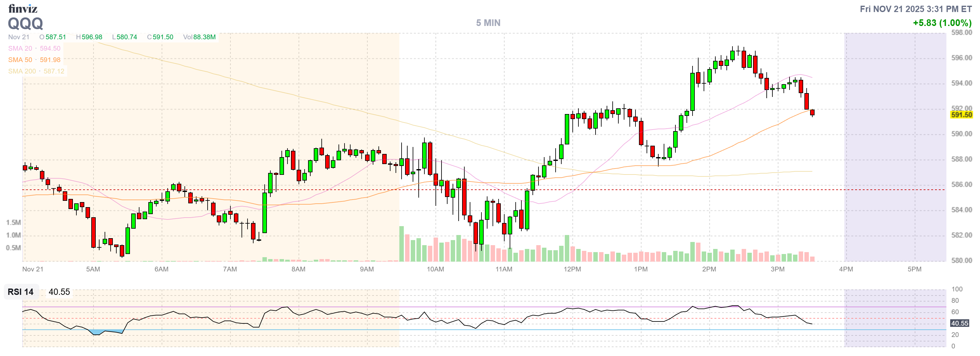Image resolution: width=980 pixels, height=356 pixels.
Task: Click the Fri NOV 21 2025 timestamp
Action: [916, 9]
